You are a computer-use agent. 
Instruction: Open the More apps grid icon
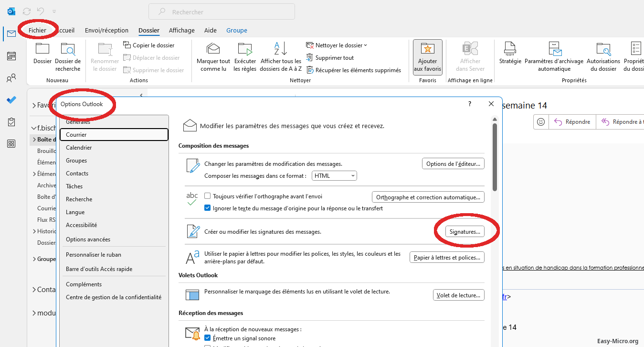coord(11,143)
